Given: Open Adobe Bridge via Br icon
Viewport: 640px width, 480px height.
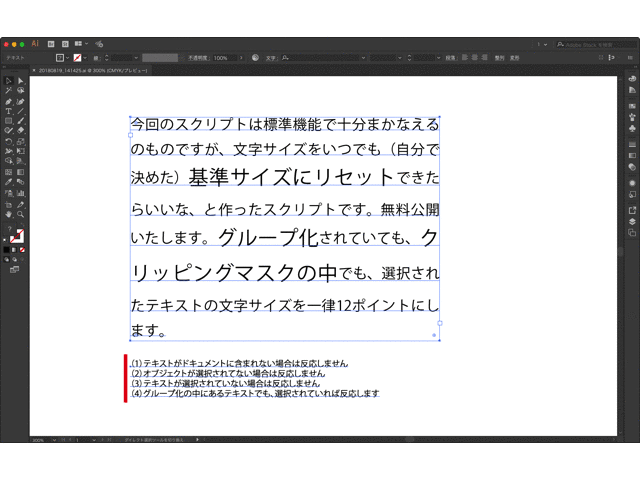Looking at the screenshot, I should 51,44.
